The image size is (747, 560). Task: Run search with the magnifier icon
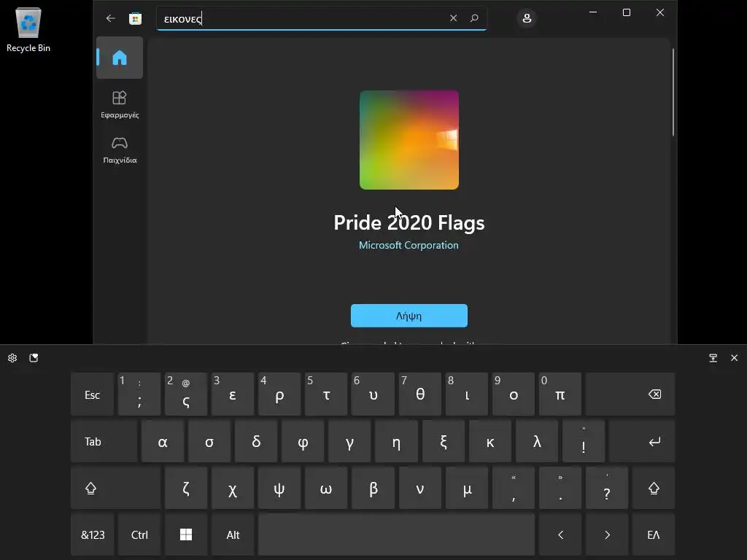(474, 18)
